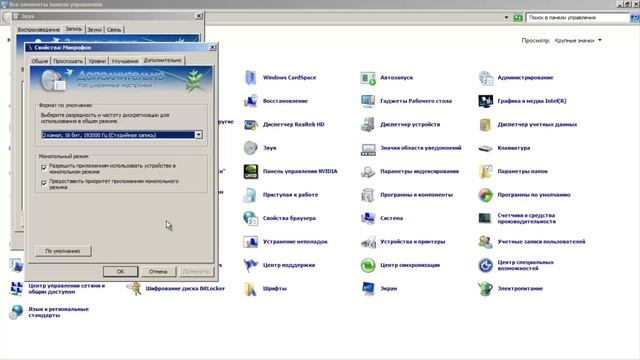
Task: Open the Учетные записи пользователей icon
Action: click(485, 242)
